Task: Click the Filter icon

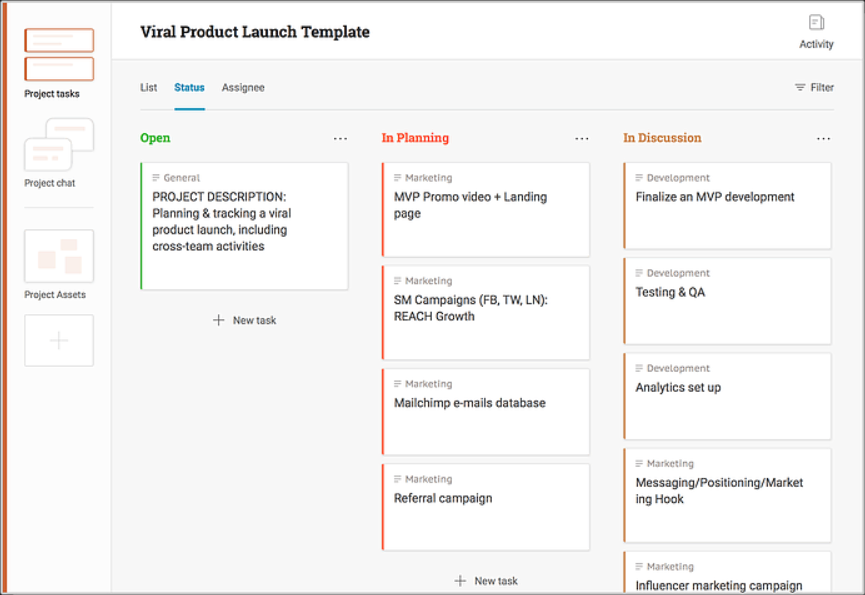Action: coord(800,87)
